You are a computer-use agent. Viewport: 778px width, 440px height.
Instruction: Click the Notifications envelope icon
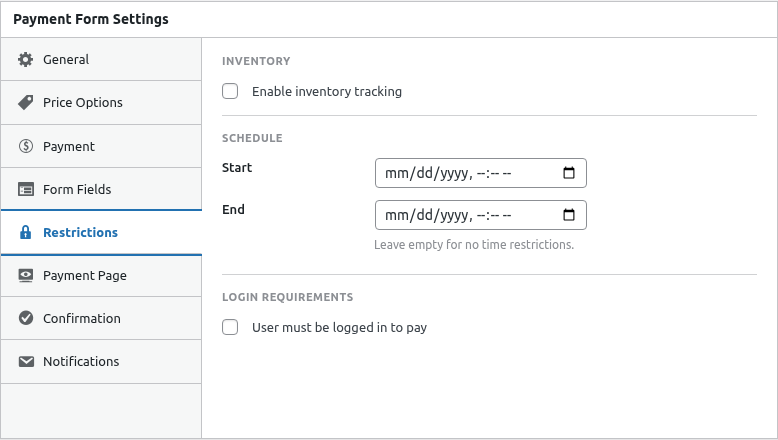[26, 362]
